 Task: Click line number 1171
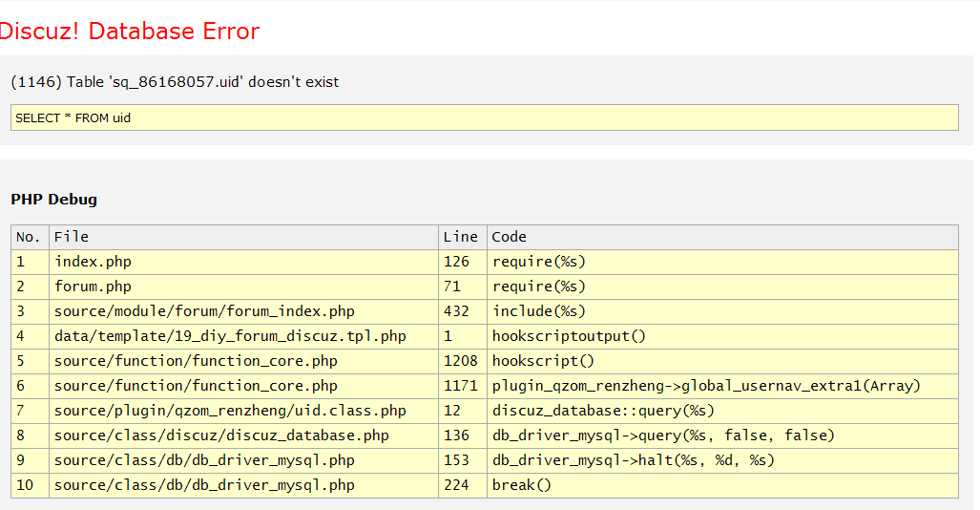pyautogui.click(x=463, y=386)
